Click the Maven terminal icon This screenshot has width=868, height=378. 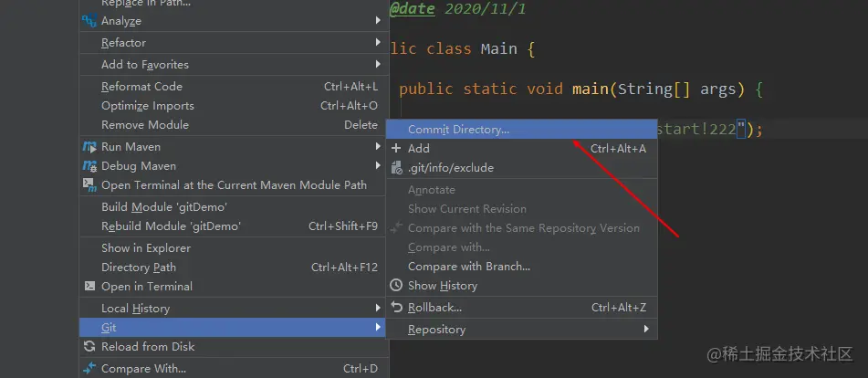tap(89, 184)
